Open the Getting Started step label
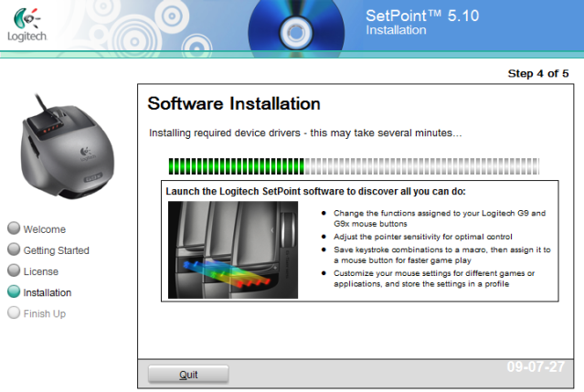The height and width of the screenshot is (392, 584). tap(57, 250)
